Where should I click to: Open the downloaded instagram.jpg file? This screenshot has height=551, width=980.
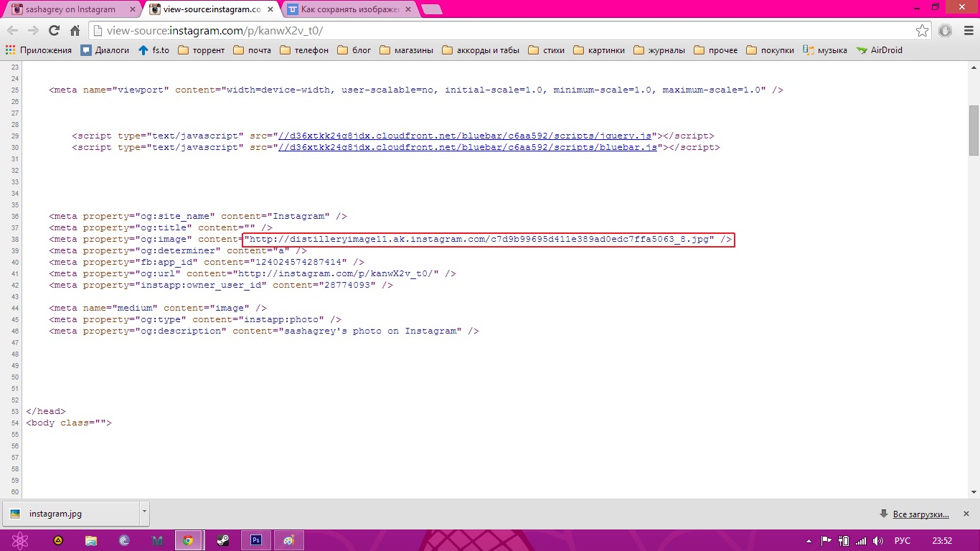(x=70, y=514)
